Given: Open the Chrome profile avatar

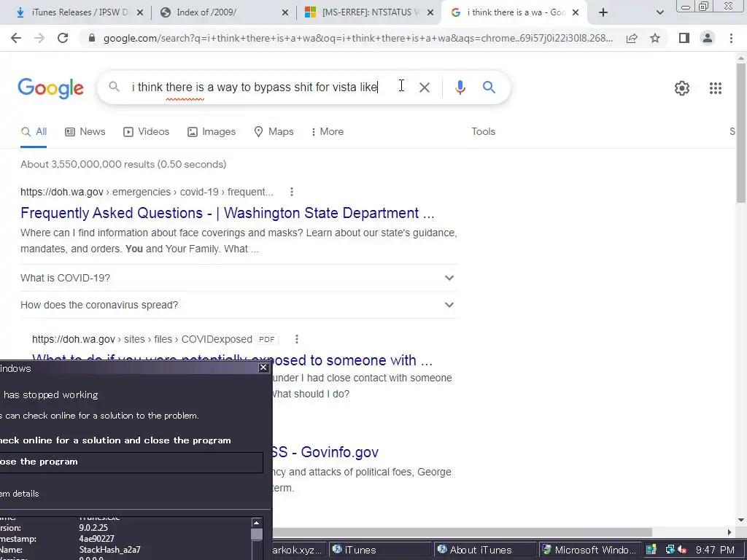Looking at the screenshot, I should point(708,38).
